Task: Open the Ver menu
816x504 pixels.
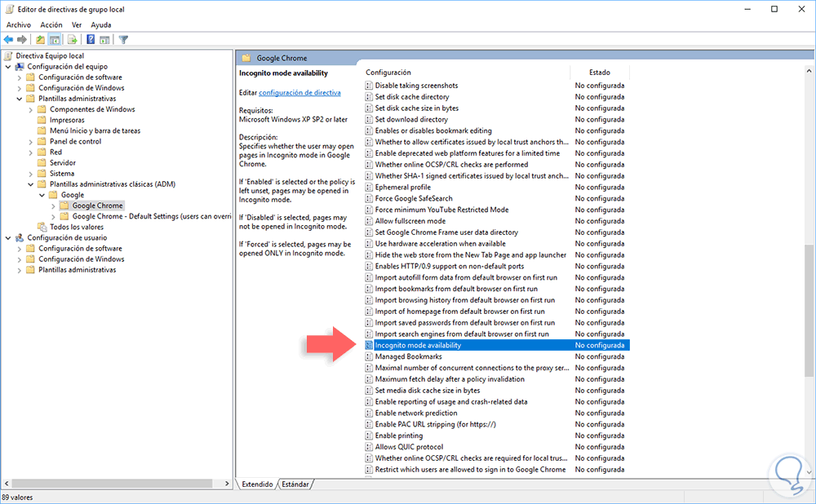Action: click(77, 24)
